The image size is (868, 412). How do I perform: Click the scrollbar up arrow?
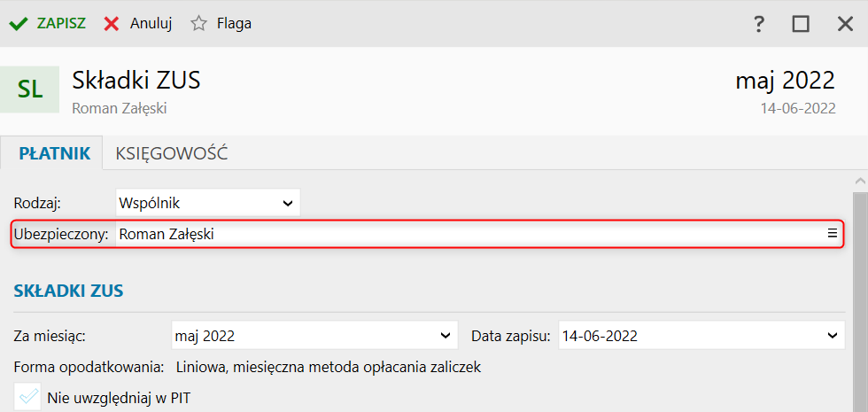point(860,181)
